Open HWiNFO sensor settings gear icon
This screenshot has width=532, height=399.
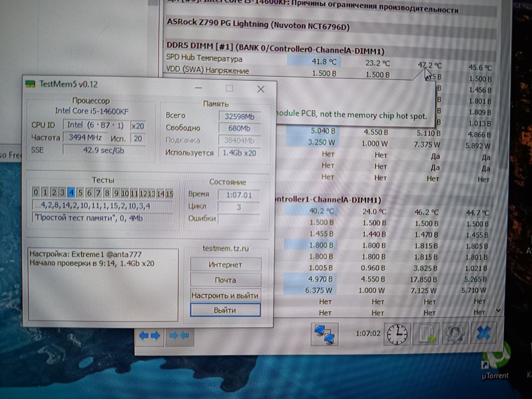coord(455,334)
